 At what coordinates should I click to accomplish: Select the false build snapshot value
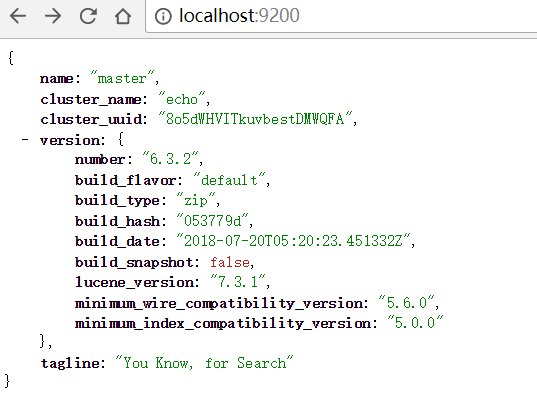[230, 262]
